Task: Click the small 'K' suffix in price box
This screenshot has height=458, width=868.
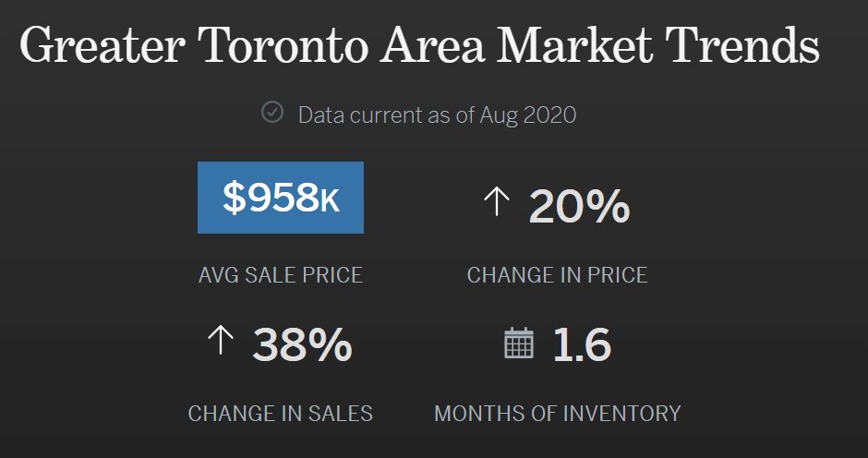Action: click(x=330, y=201)
